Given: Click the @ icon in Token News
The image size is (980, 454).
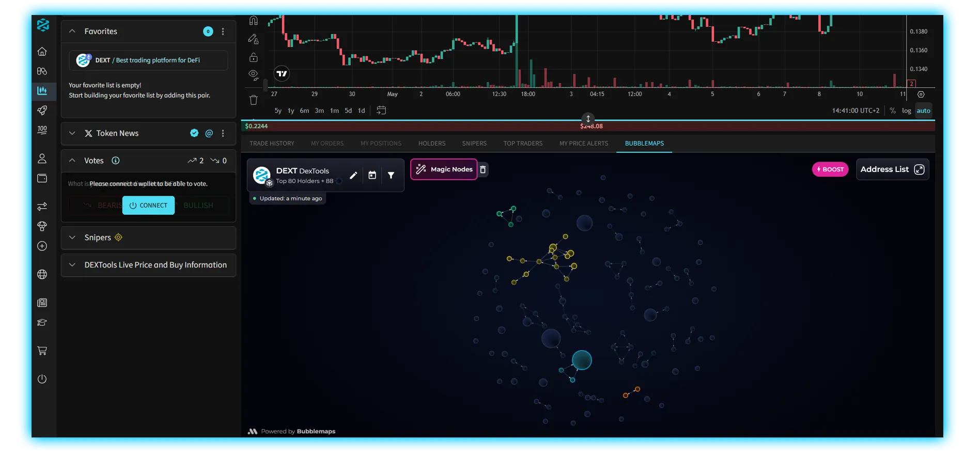Looking at the screenshot, I should pyautogui.click(x=209, y=133).
